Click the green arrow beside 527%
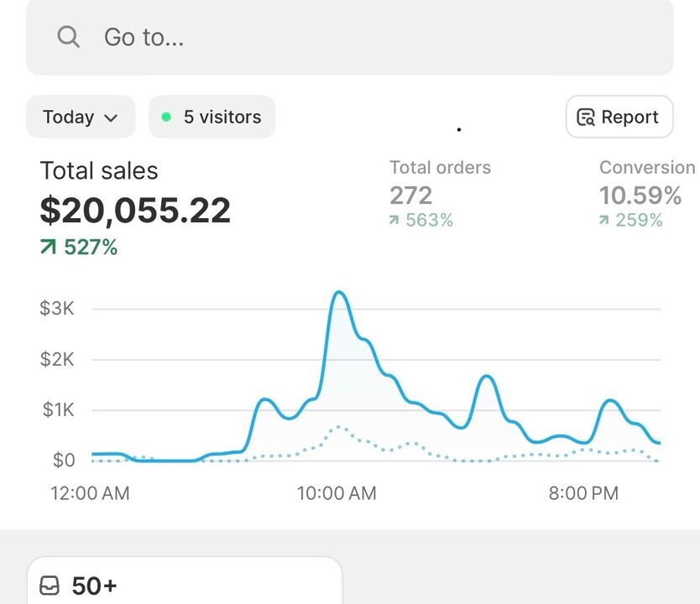Viewport: 700px width, 604px height. [48, 247]
